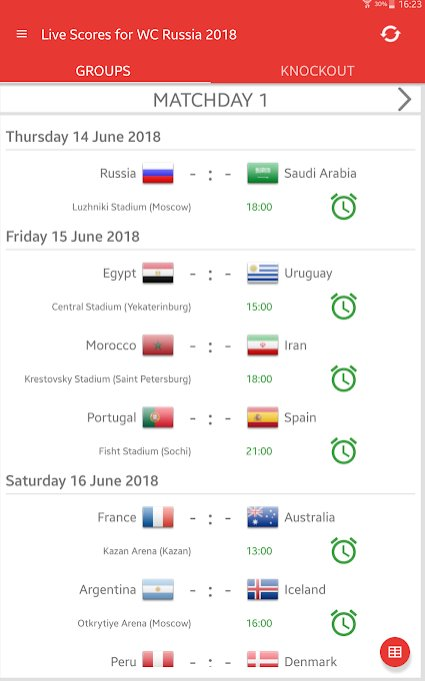Toggle alarm for Russia vs Saudi Arabia
This screenshot has width=425, height=681.
[344, 207]
